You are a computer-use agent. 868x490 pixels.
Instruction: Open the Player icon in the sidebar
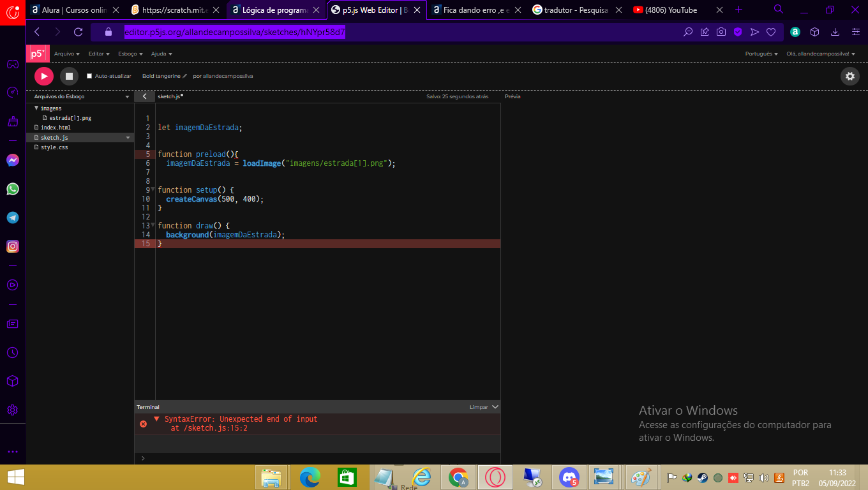coord(13,285)
